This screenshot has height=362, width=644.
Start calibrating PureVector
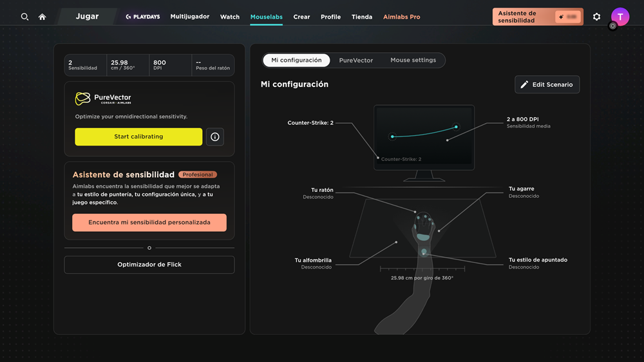[138, 137]
